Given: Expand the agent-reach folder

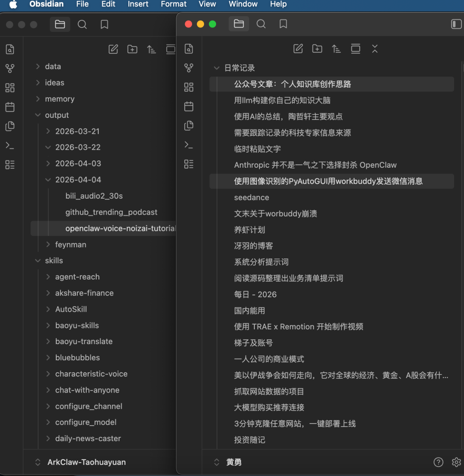Looking at the screenshot, I should pyautogui.click(x=48, y=276).
